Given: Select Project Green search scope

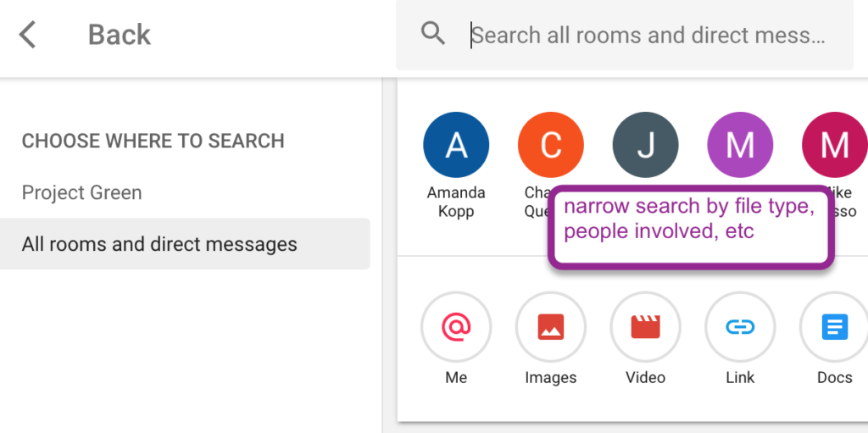Looking at the screenshot, I should click(82, 192).
